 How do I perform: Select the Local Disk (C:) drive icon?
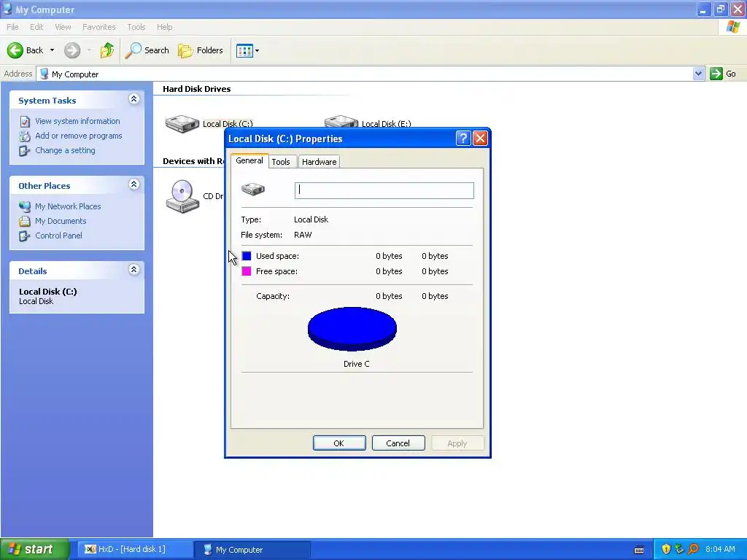[x=182, y=124]
